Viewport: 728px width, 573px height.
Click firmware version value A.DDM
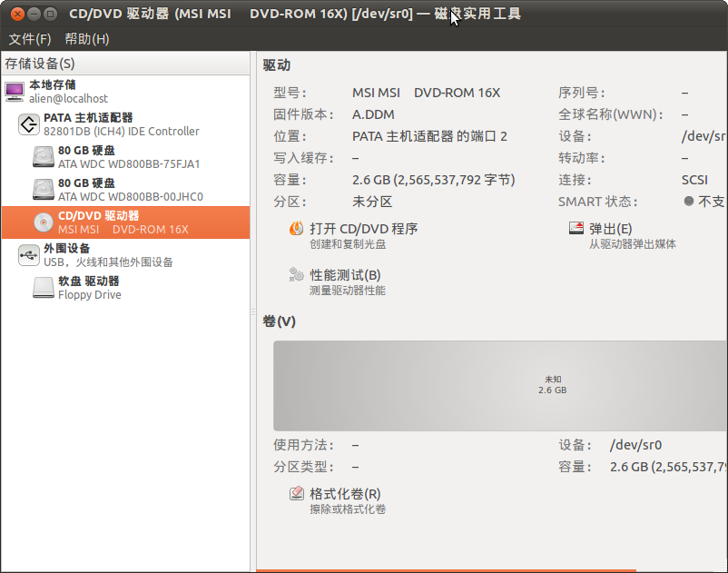coord(373,114)
